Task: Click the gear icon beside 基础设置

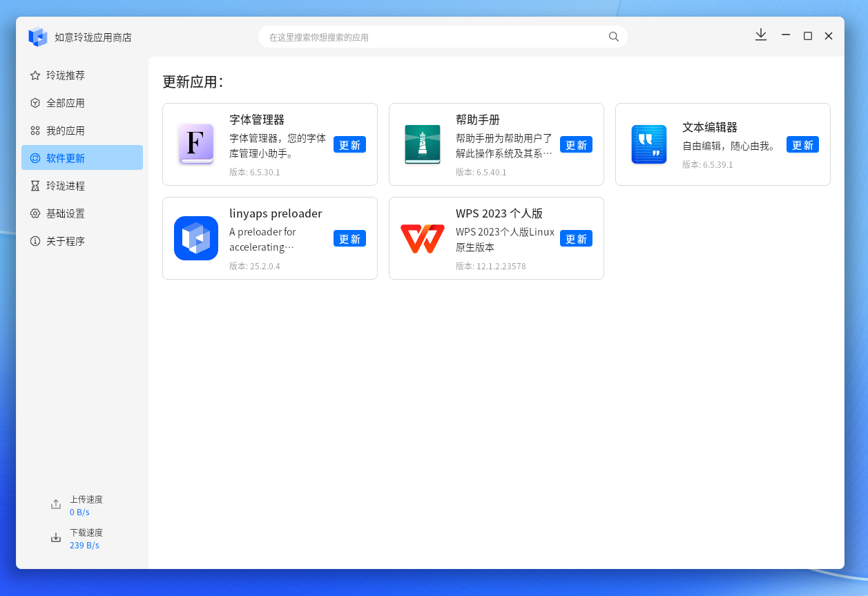Action: pos(35,213)
